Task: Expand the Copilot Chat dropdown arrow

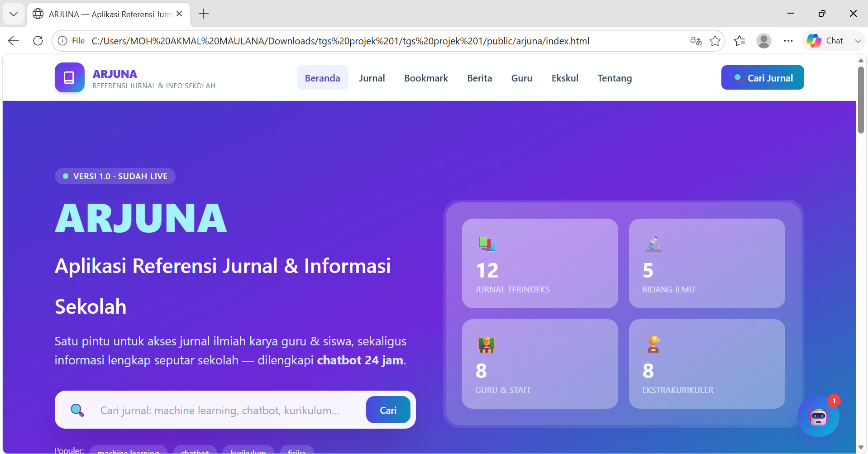Action: pos(858,41)
